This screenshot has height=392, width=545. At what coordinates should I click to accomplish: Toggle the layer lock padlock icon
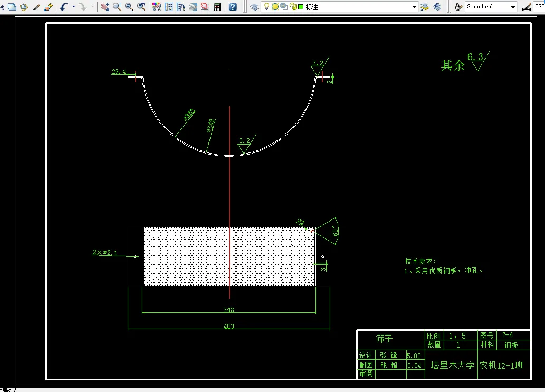pos(293,7)
